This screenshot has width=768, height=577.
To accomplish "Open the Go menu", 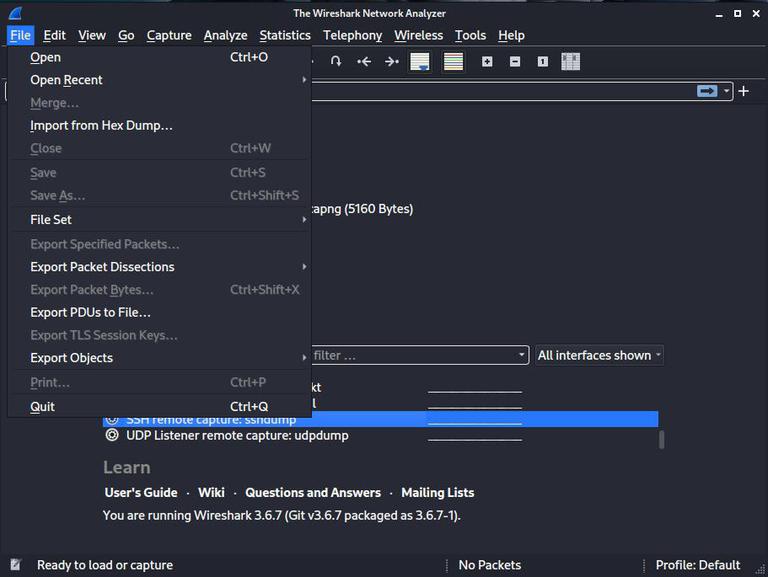I will pyautogui.click(x=126, y=35).
